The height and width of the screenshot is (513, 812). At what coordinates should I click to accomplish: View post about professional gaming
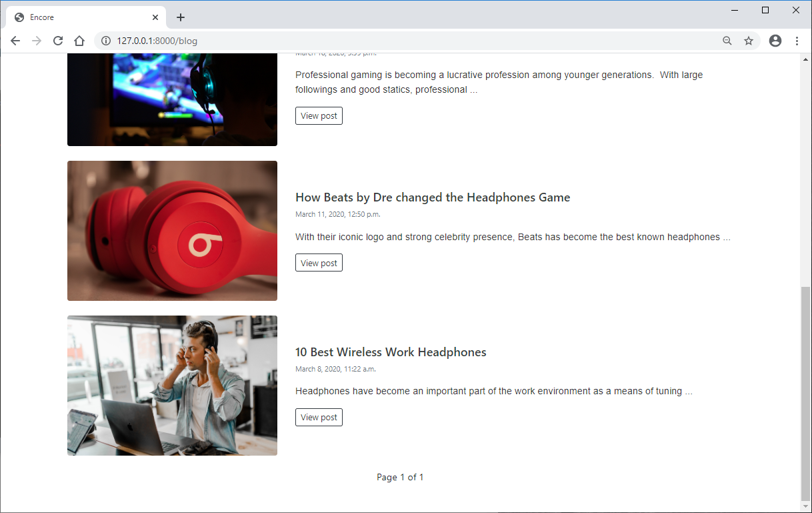point(319,115)
